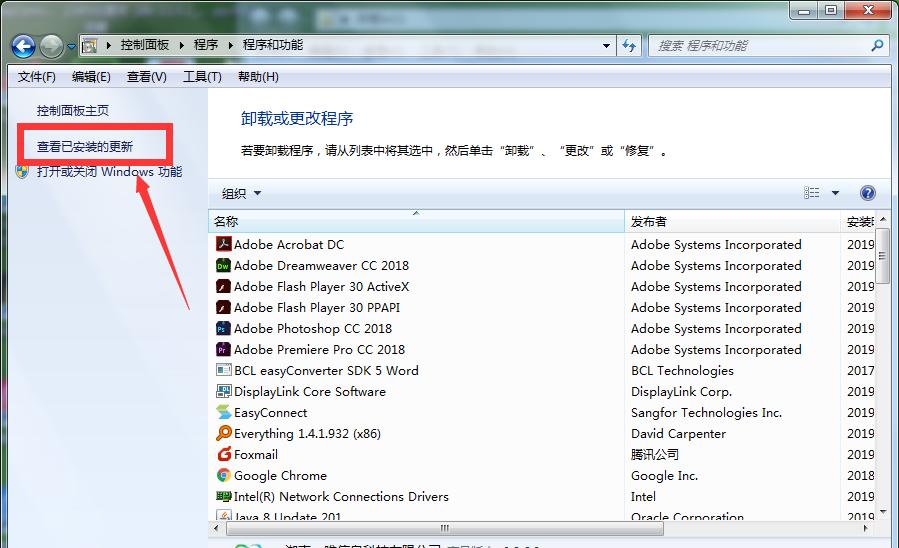
Task: Select Adobe Photoshop CC 2018 icon
Action: pos(224,328)
